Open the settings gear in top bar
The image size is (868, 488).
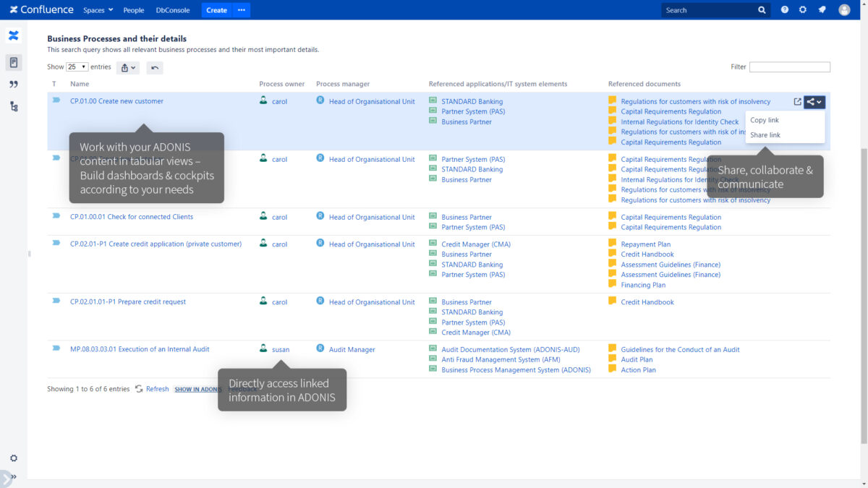pyautogui.click(x=803, y=10)
